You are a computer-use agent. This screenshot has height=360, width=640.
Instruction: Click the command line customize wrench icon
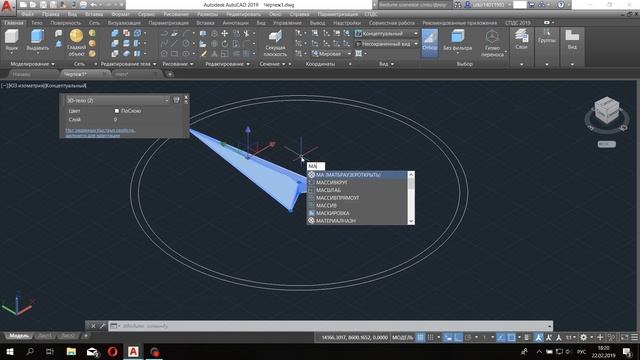(102, 326)
